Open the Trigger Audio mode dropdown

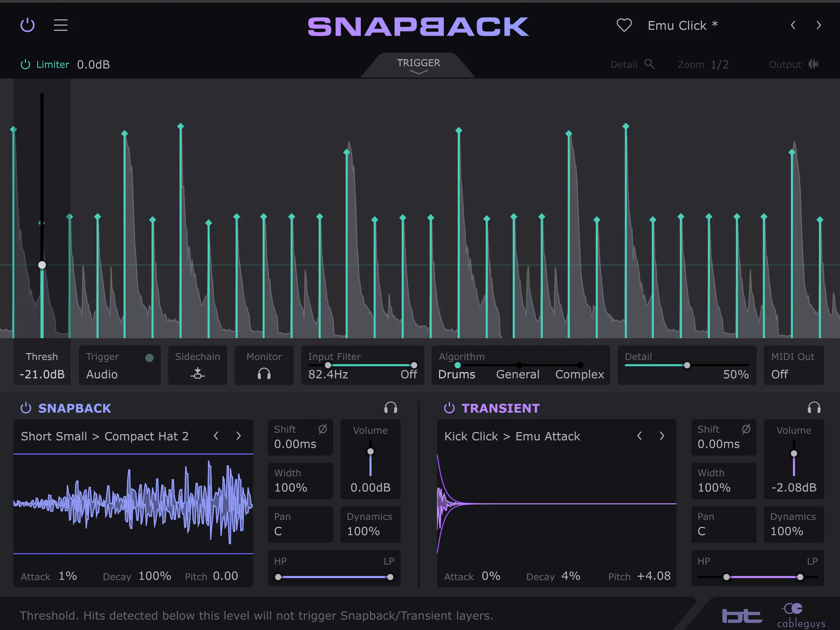102,374
